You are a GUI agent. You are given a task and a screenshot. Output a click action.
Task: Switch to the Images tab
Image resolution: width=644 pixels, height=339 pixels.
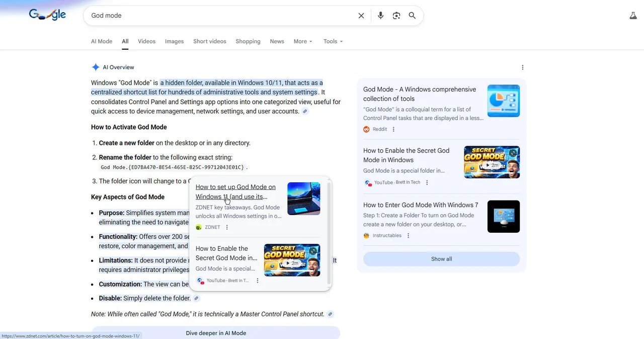pos(174,41)
